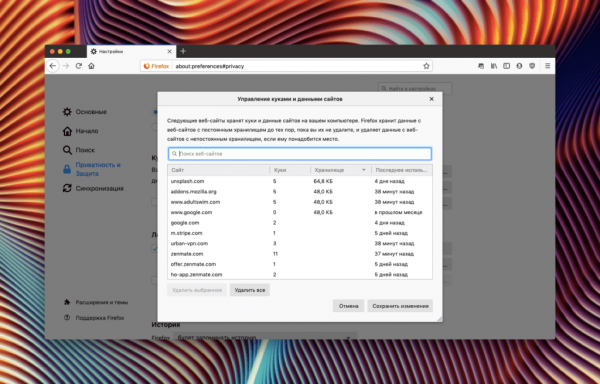Click the Найти в настройках search box
This screenshot has height=384, width=600.
[x=415, y=88]
